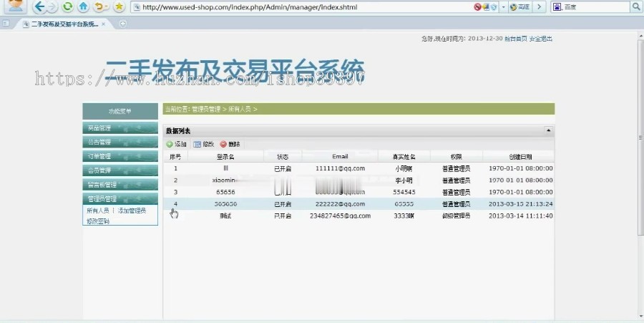Image resolution: width=644 pixels, height=323 pixels.
Task: Click the user avatar icon in the browser's top-left corner
Action: (16, 6)
